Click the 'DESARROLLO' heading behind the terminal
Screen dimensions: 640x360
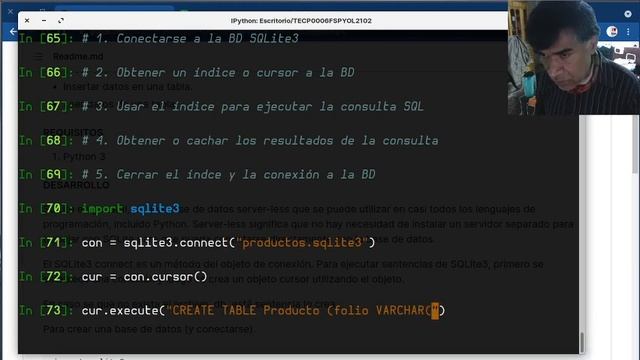pyautogui.click(x=76, y=185)
